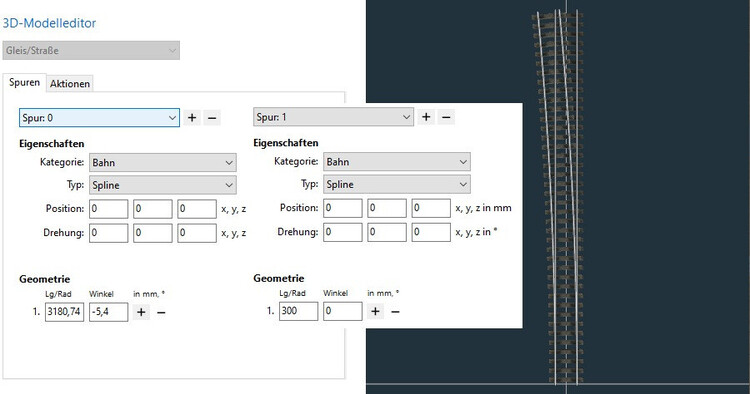
Task: Remove track using minus beside Spur: 0
Action: click(212, 118)
